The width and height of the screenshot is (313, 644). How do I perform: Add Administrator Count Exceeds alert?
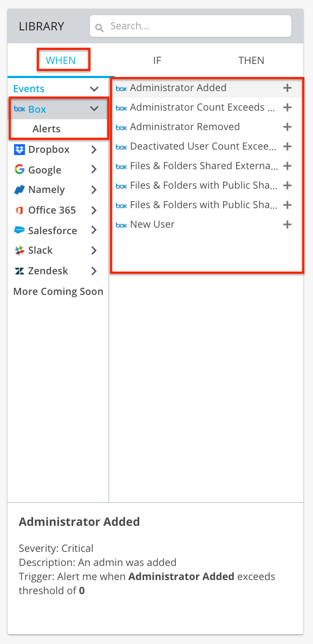click(288, 108)
